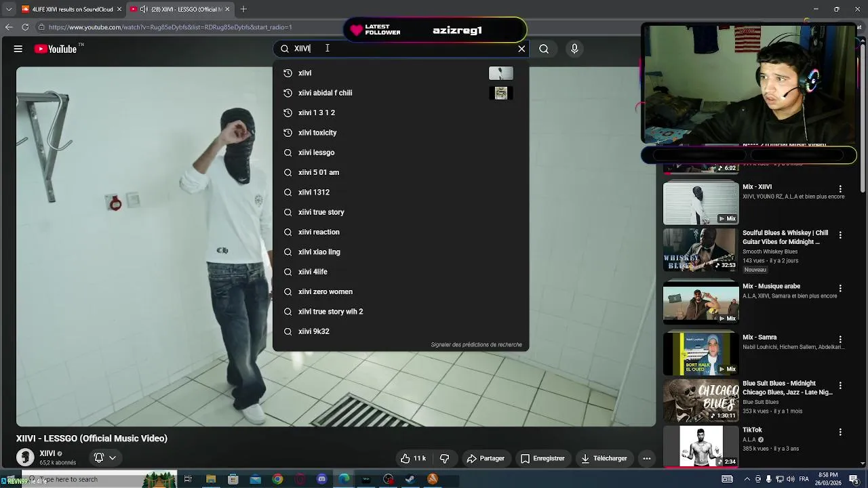Screen dimensions: 868x488
Task: Expand the subscription notification chevron
Action: (113, 458)
